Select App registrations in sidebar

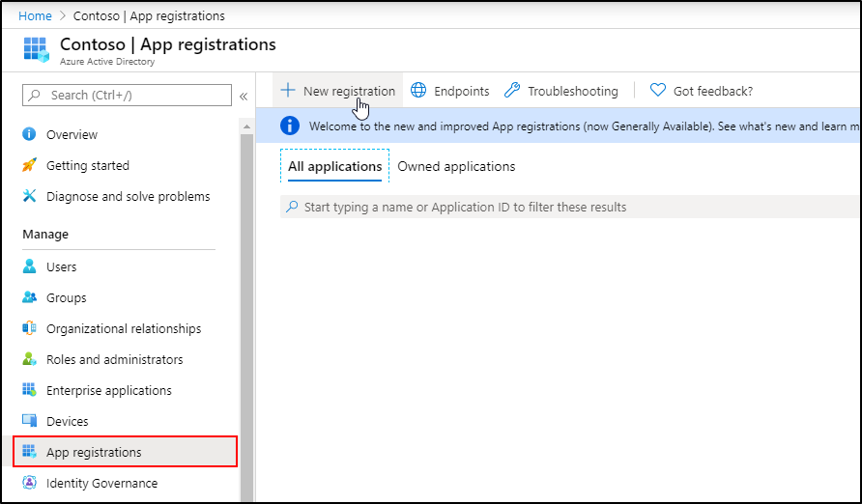tap(126, 451)
